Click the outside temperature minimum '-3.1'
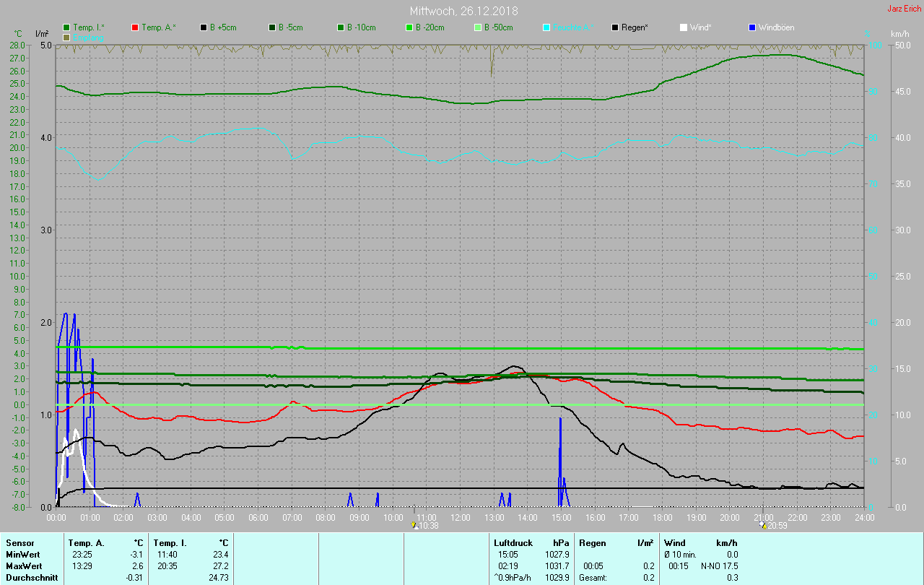This screenshot has width=924, height=585. pos(136,555)
